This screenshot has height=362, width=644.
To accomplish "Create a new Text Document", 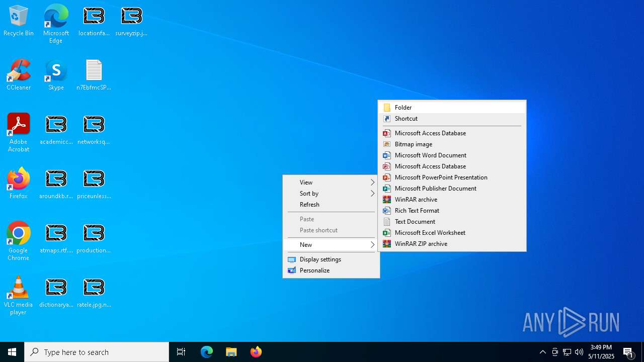I will (x=452, y=222).
